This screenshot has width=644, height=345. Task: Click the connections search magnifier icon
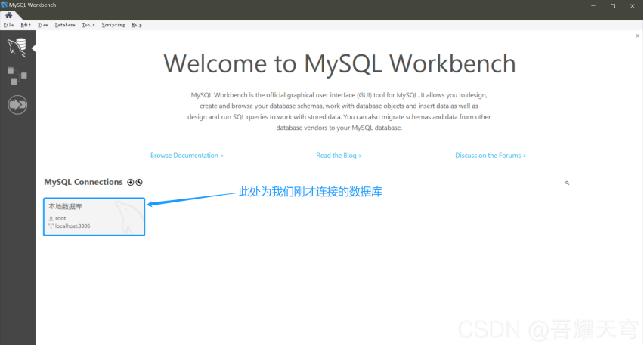pos(567,183)
